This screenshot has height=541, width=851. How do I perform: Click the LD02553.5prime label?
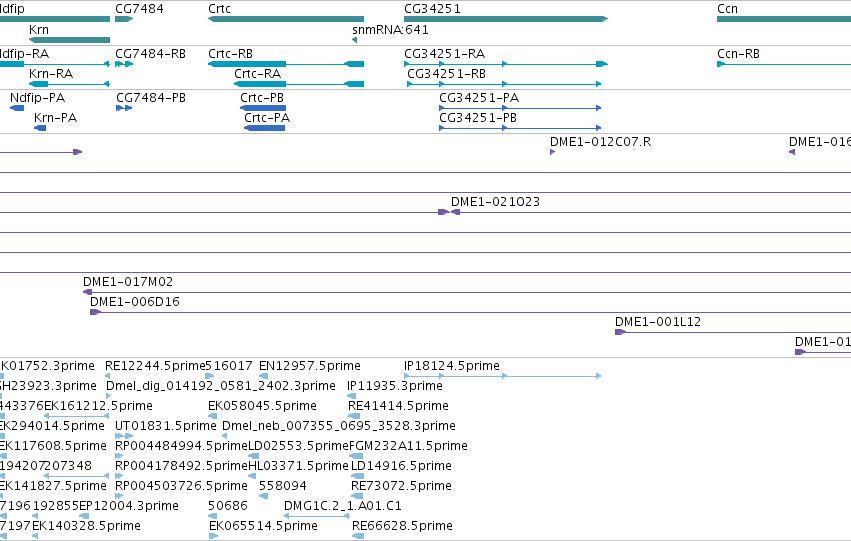click(298, 446)
